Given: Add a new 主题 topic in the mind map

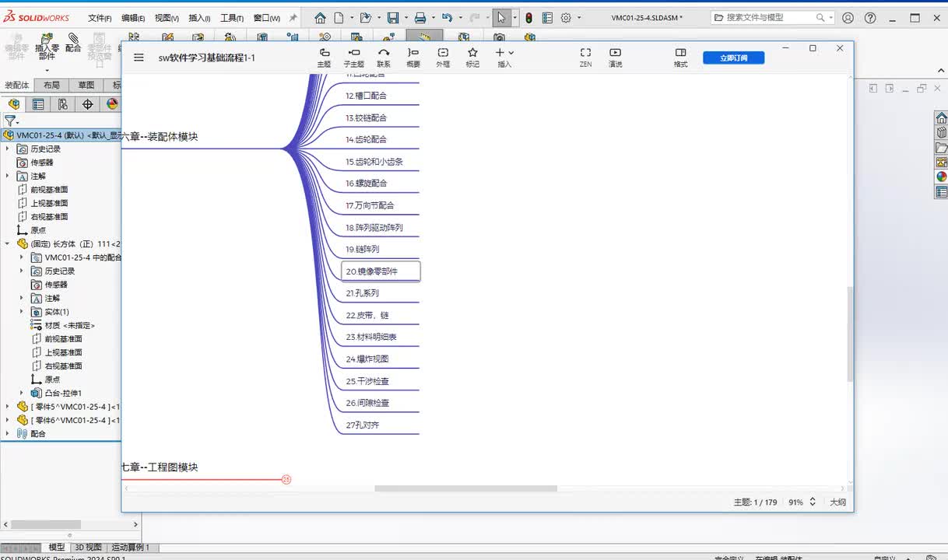Looking at the screenshot, I should (325, 58).
